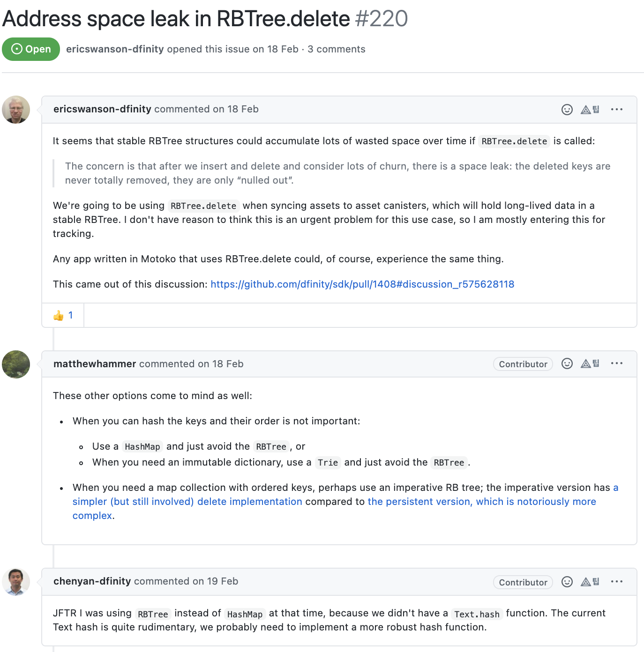
Task: Open three-dot menu on ericswanson-dfinity's comment
Action: (x=617, y=110)
